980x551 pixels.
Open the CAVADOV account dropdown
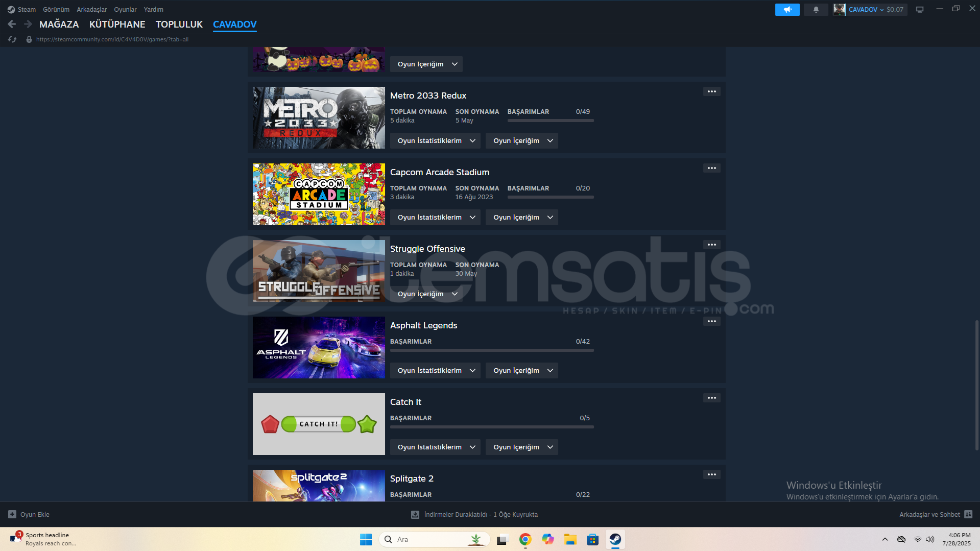tap(866, 9)
